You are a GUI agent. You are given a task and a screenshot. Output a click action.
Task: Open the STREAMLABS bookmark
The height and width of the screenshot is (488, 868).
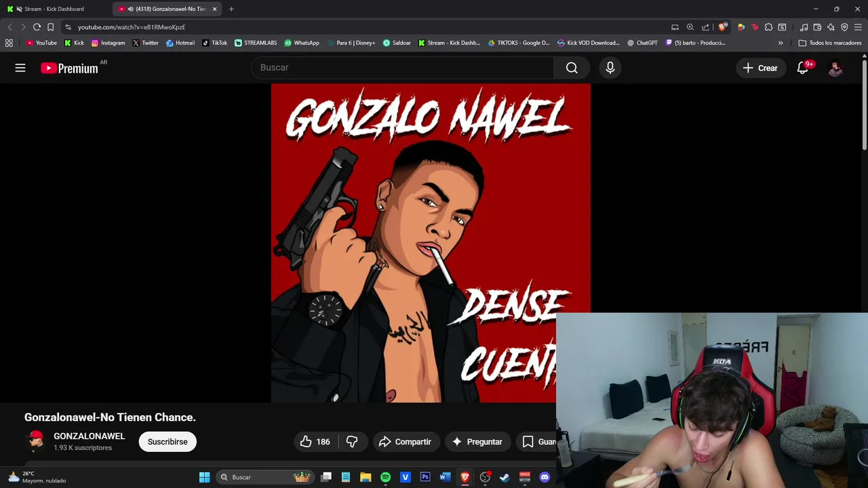[x=256, y=43]
